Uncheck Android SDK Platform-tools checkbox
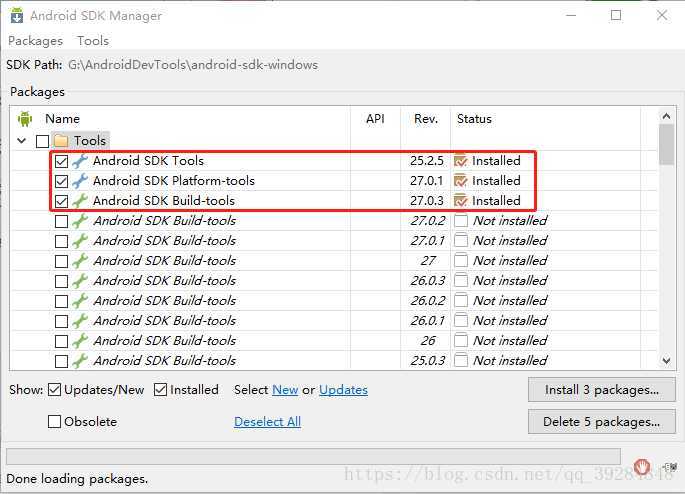 pyautogui.click(x=62, y=181)
